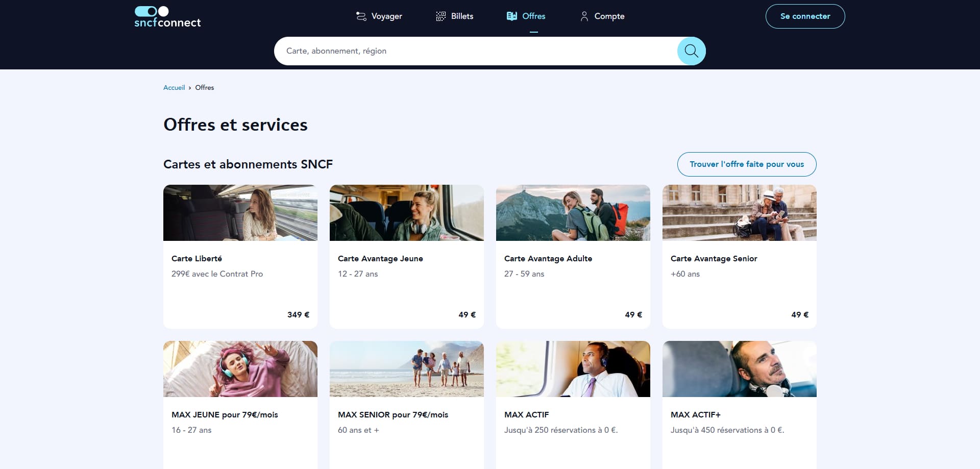Image resolution: width=980 pixels, height=469 pixels.
Task: Click 299€ avec le Contrat Pro text
Action: 217,274
